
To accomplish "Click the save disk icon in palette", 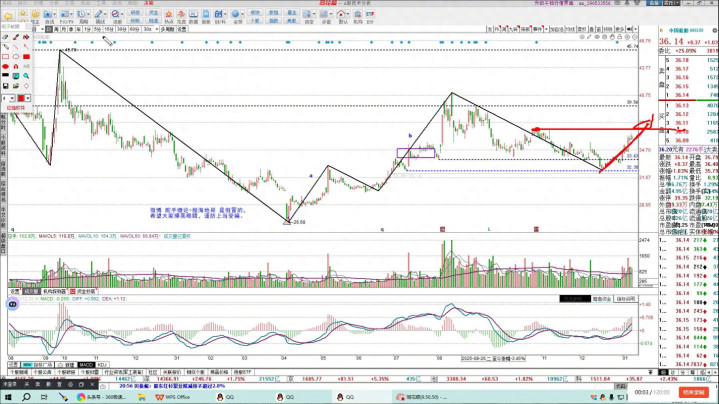I will 6,86.
